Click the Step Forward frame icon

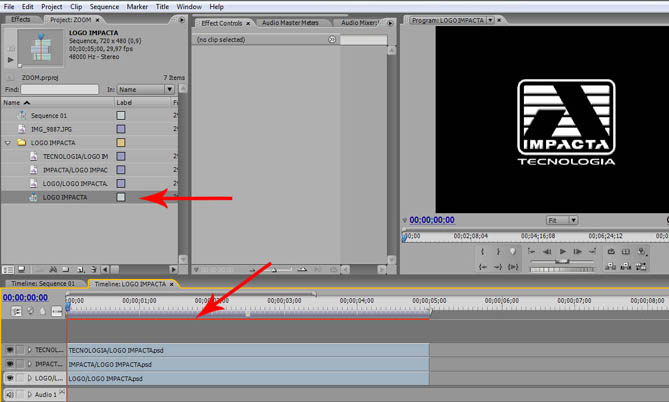[578, 252]
